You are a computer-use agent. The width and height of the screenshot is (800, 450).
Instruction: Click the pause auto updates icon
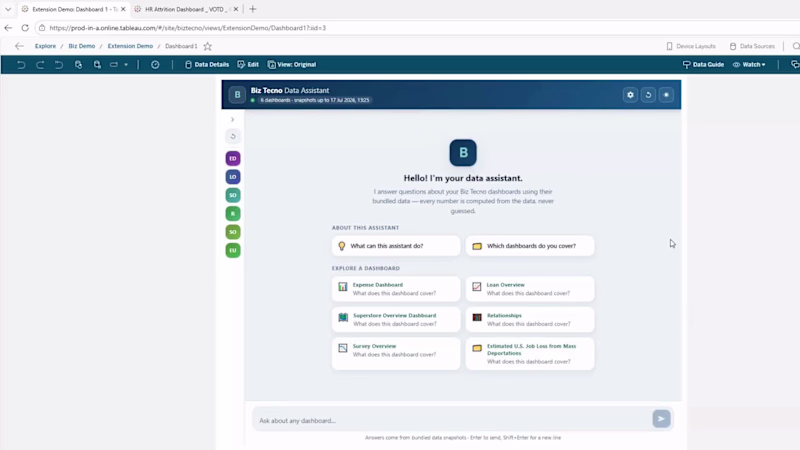[x=97, y=65]
